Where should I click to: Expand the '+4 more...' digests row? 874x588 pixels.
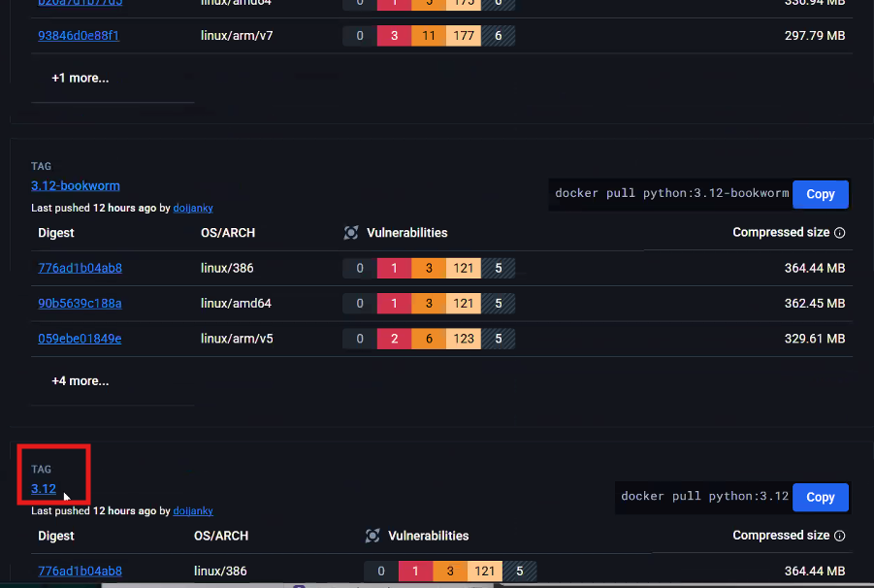(x=81, y=381)
